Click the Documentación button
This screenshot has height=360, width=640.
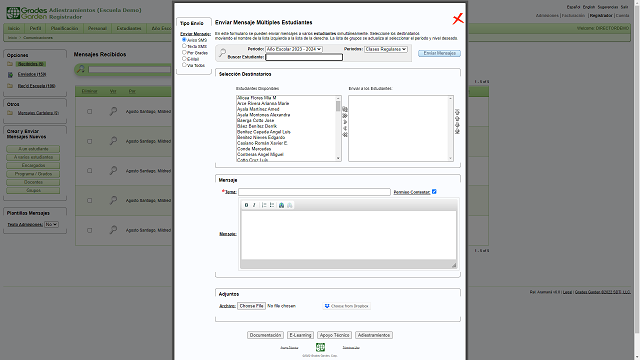pos(265,335)
